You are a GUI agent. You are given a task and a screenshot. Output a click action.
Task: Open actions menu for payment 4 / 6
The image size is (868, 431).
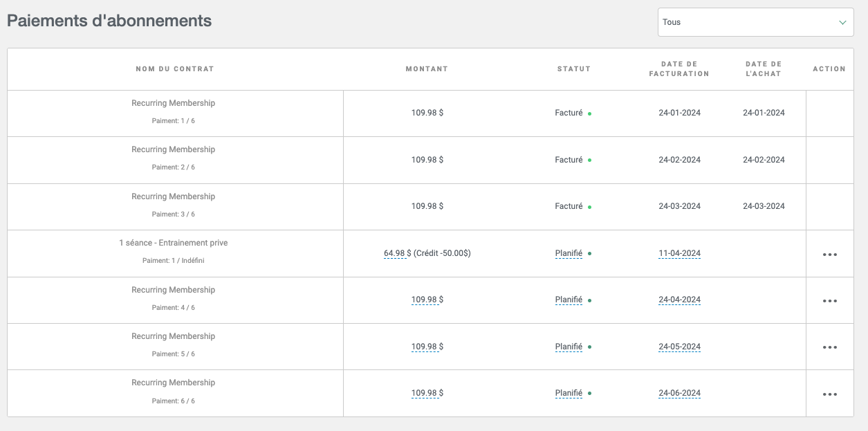(829, 301)
